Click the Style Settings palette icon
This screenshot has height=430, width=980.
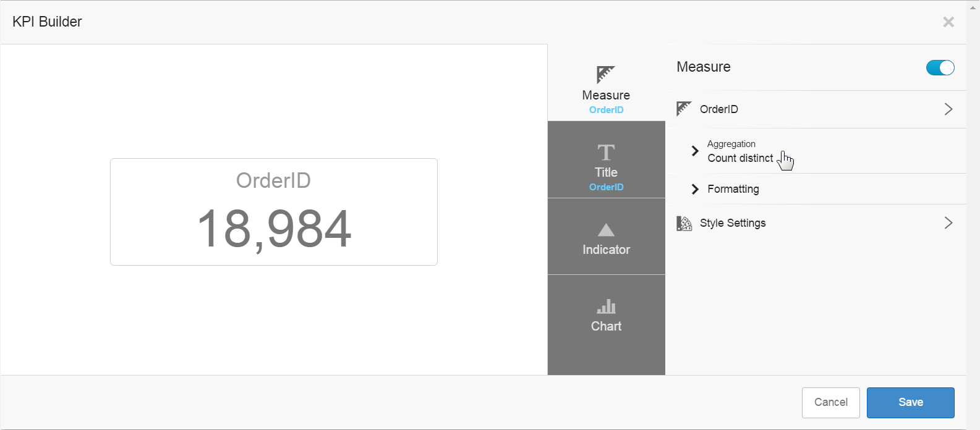(684, 223)
